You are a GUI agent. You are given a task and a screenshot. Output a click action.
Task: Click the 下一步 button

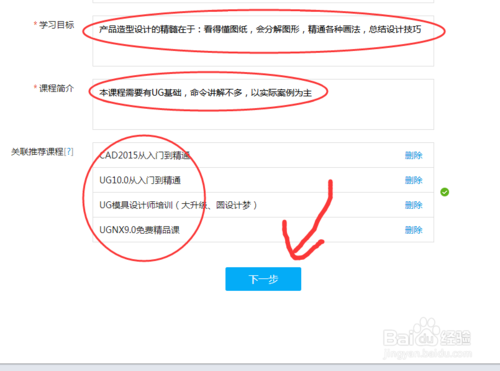[x=263, y=279]
